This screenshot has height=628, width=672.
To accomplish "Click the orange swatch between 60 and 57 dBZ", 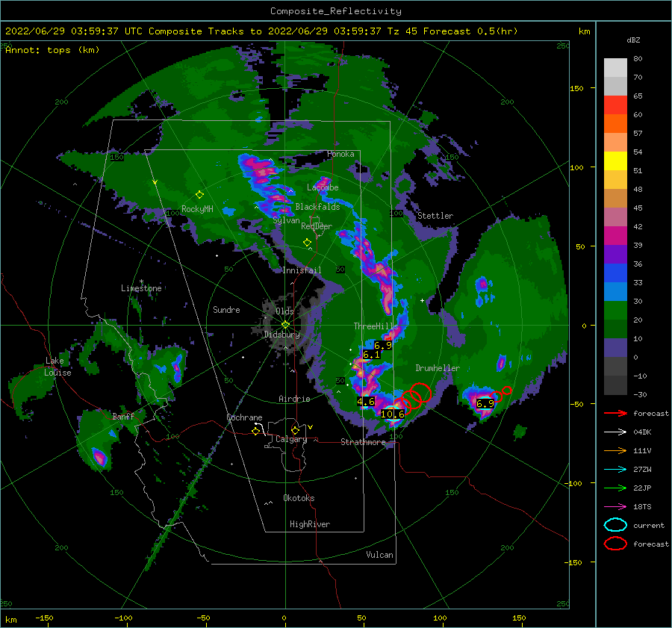I will coord(615,124).
